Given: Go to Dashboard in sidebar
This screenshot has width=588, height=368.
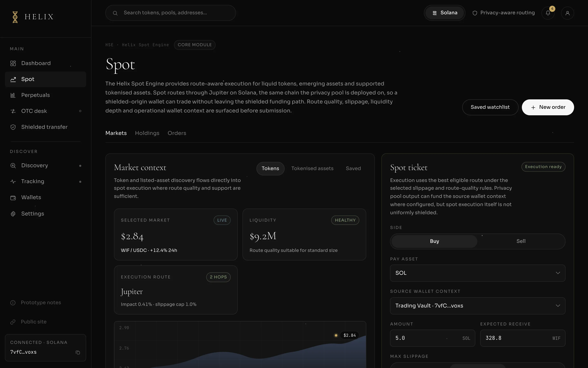Looking at the screenshot, I should 46,64.
